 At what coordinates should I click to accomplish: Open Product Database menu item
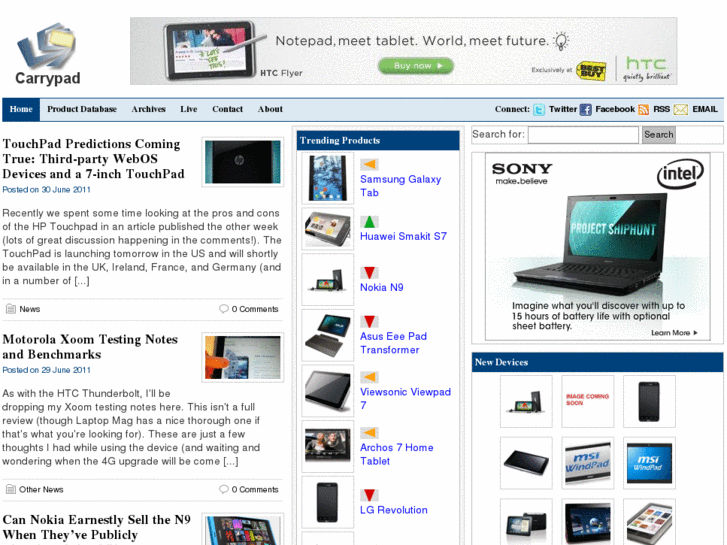(x=82, y=109)
